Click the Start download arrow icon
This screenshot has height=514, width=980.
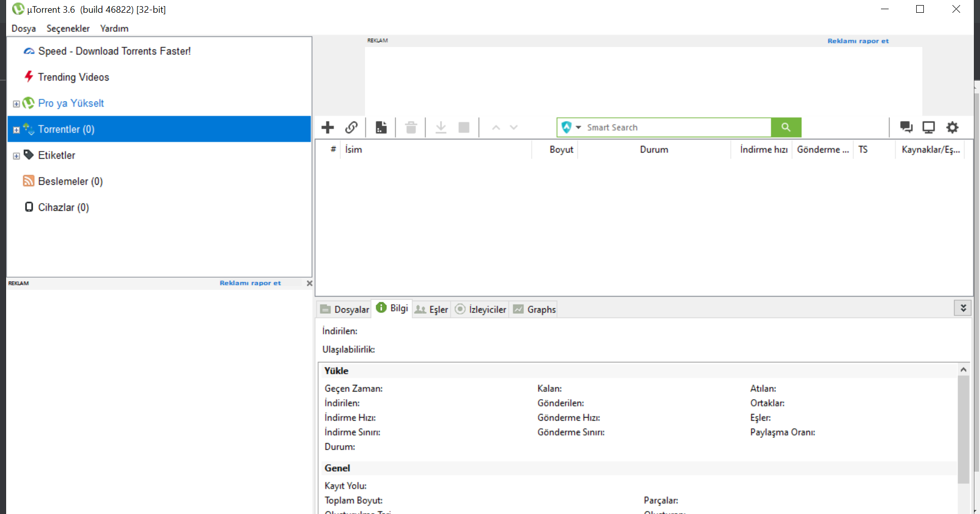click(x=441, y=127)
